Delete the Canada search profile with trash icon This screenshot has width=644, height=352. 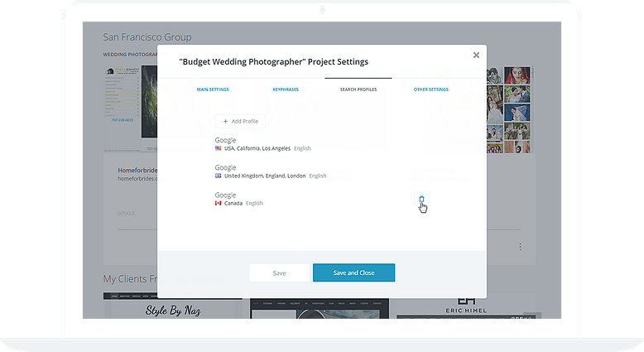click(421, 199)
